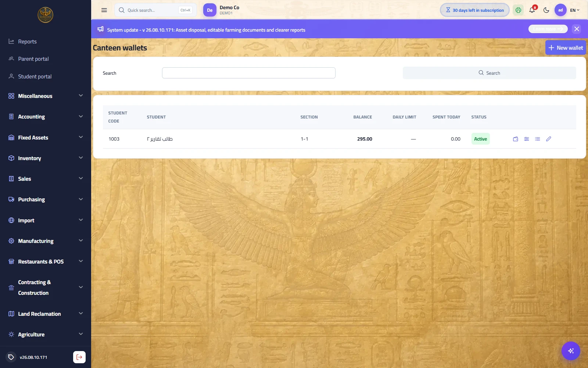This screenshot has width=588, height=368.
Task: Click the DAILY LIMIT column header
Action: tap(404, 117)
